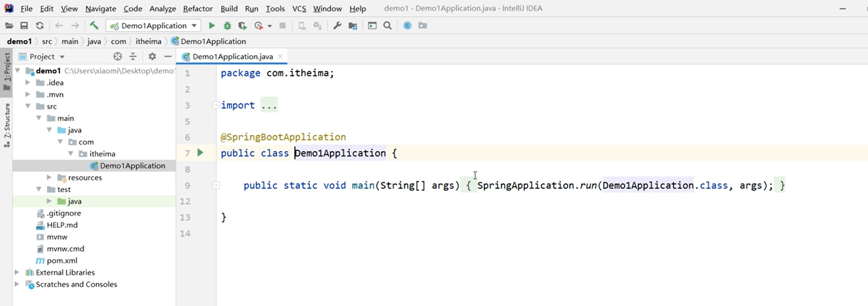Screen dimensions: 868x306
Task: Start debugging with the bug icon
Action: point(227,26)
